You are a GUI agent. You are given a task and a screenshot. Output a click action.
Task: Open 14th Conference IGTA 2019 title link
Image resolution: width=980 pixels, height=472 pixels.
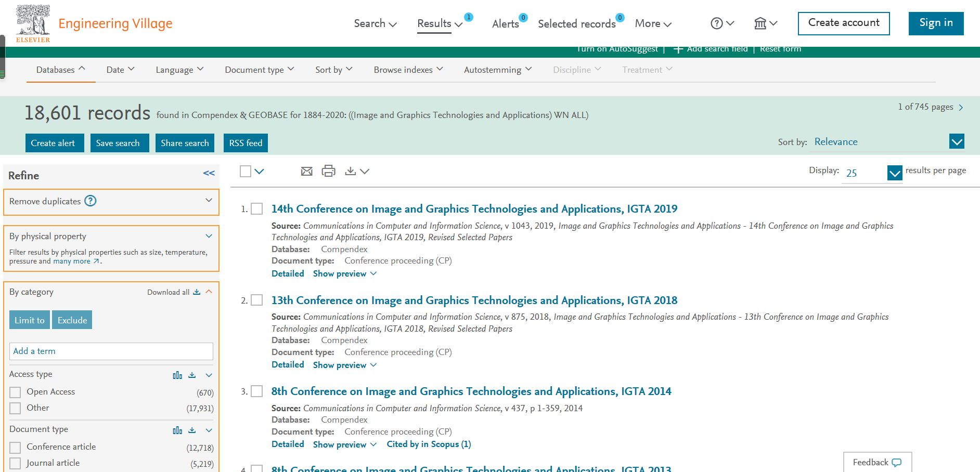coord(474,209)
